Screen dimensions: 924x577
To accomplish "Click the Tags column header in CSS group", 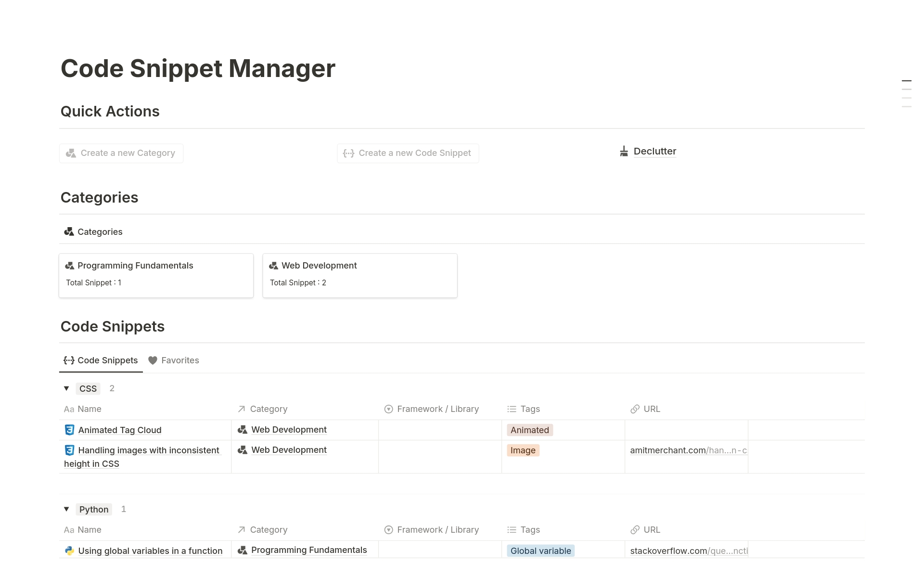I will (x=530, y=409).
